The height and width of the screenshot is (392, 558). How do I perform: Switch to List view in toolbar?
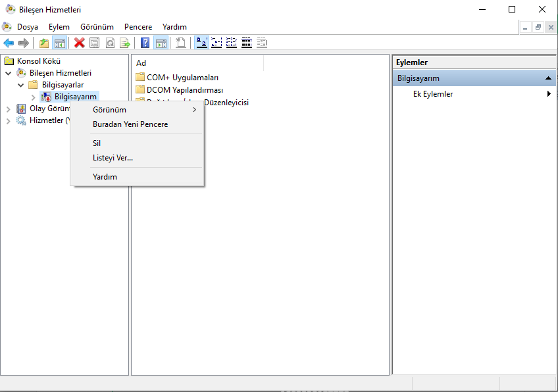[x=232, y=43]
